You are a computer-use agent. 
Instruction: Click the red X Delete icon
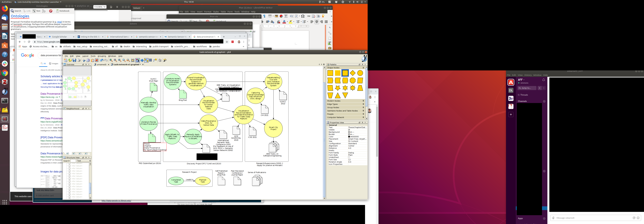pyautogui.click(x=97, y=60)
